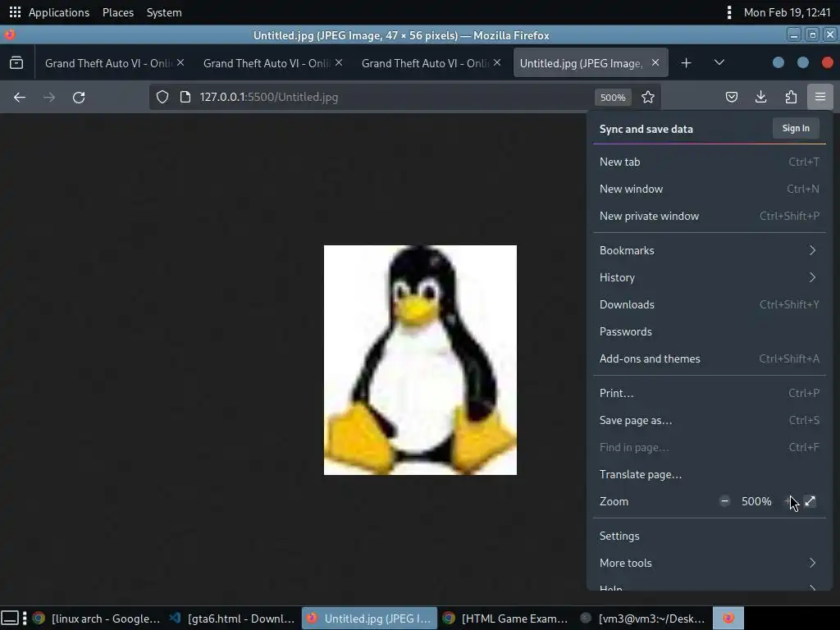This screenshot has width=840, height=630.
Task: Zoom in with the plus button
Action: (x=788, y=501)
